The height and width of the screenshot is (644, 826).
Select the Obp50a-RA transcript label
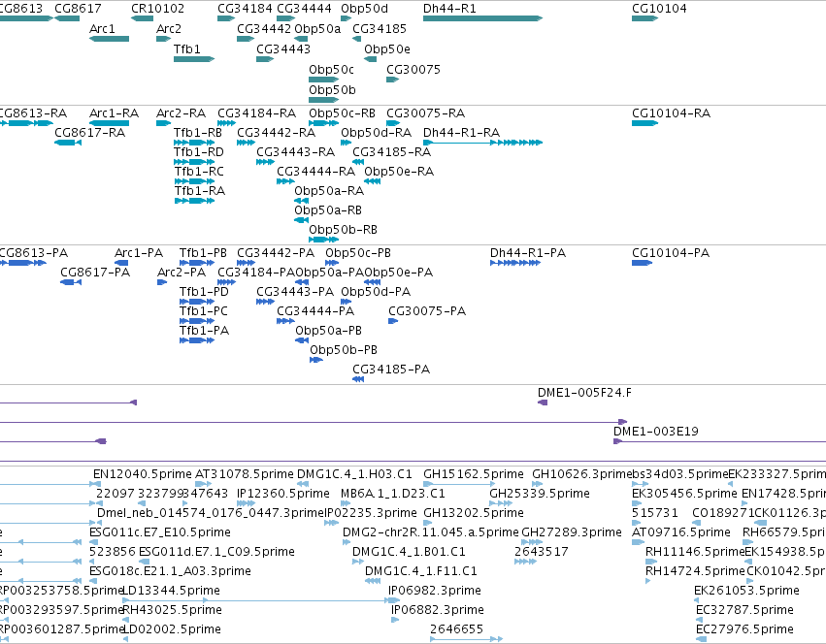[329, 191]
